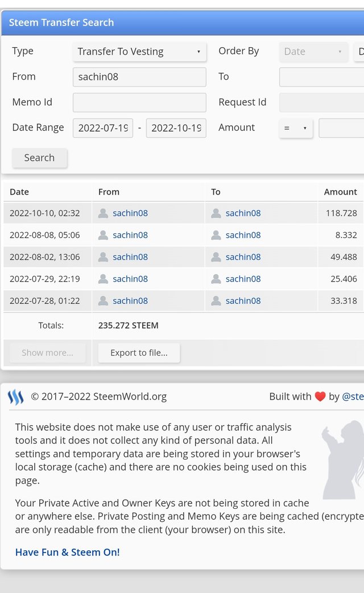The height and width of the screenshot is (593, 364).
Task: Open To sachin08 link in 2022-07-28 row
Action: click(x=243, y=301)
